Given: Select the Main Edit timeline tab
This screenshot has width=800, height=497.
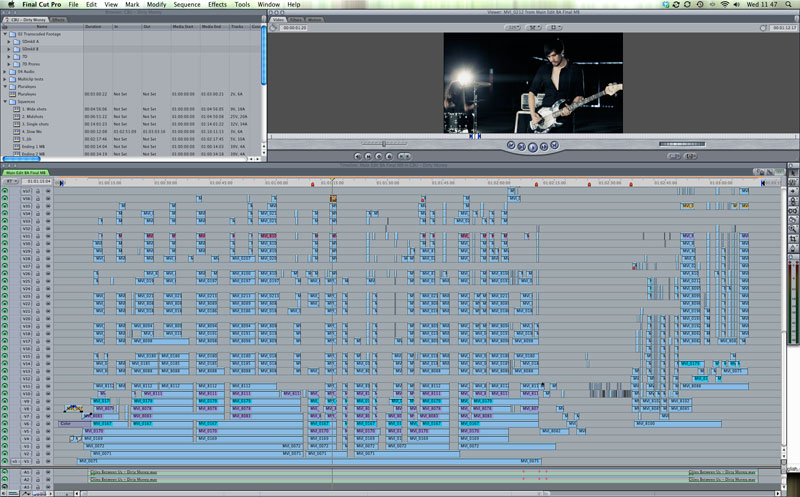Looking at the screenshot, I should click(x=26, y=173).
